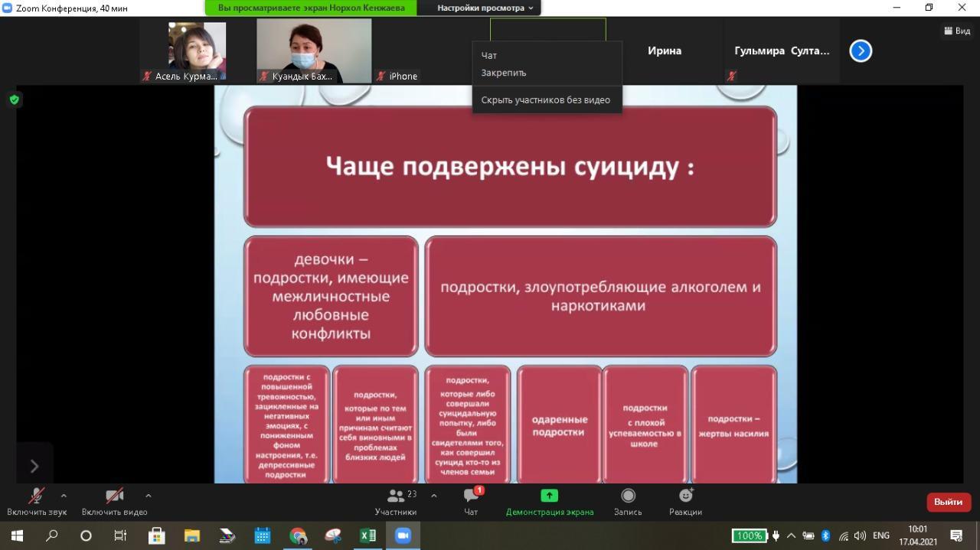Click the red Выйти button
The width and height of the screenshot is (980, 550).
[x=948, y=502]
